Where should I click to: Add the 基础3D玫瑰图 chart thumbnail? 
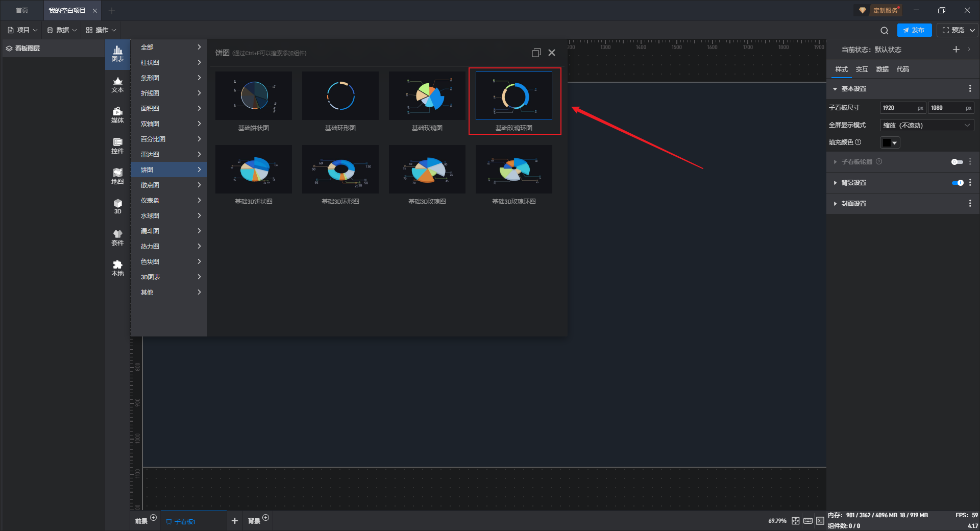(x=427, y=170)
